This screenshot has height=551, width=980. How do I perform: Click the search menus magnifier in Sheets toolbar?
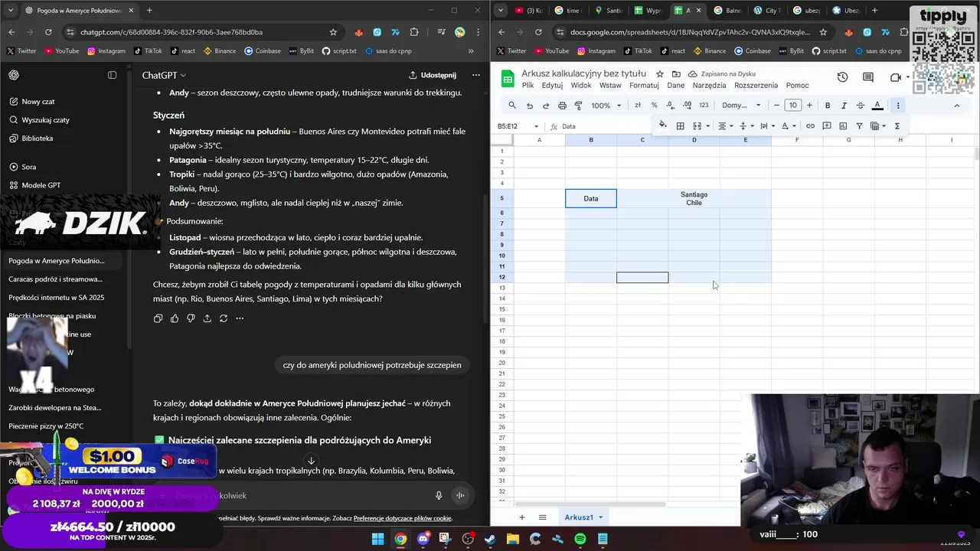click(x=512, y=106)
